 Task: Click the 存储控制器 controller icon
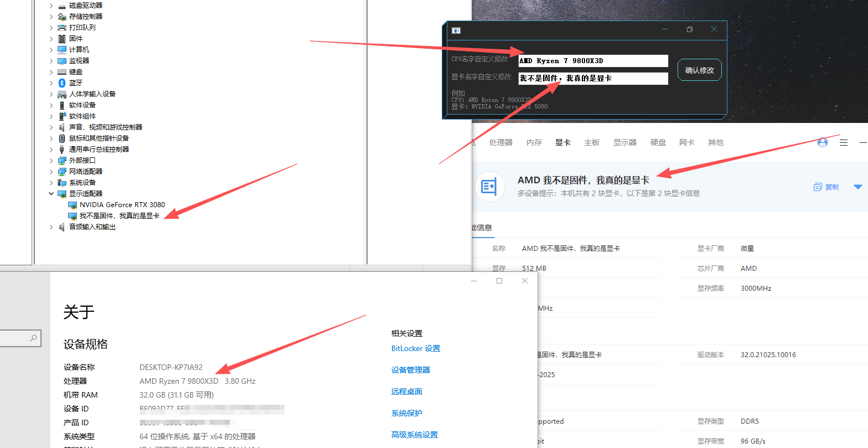pos(62,17)
